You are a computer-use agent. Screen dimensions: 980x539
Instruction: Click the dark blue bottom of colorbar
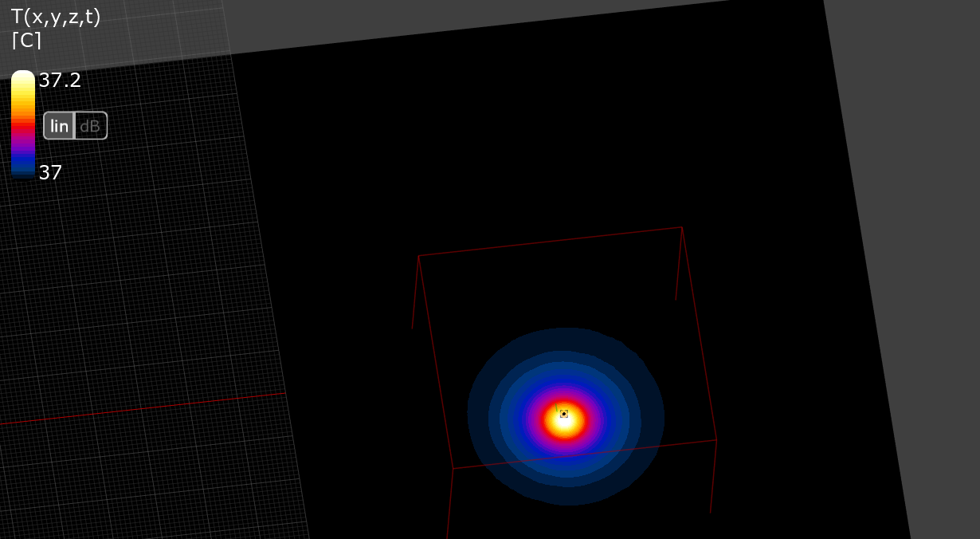pos(23,169)
